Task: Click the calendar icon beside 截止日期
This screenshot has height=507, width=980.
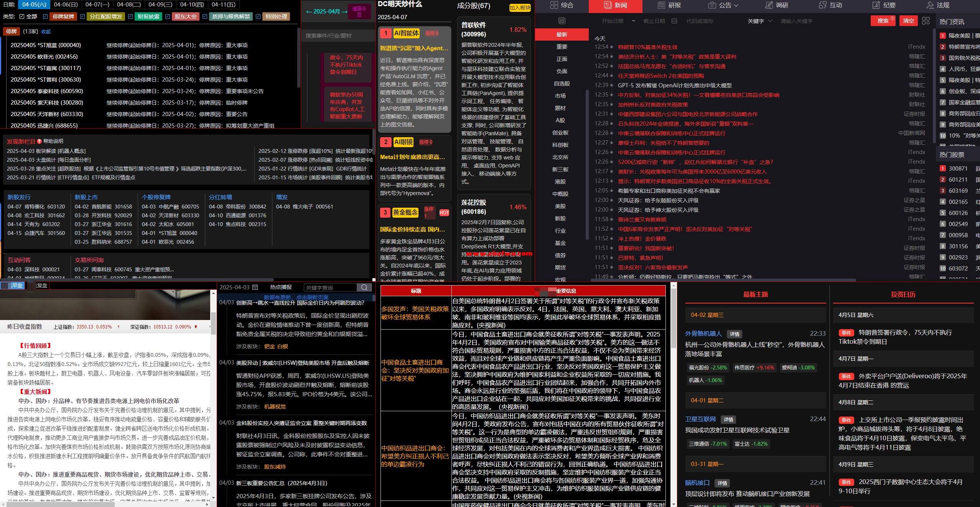Action: pos(674,21)
